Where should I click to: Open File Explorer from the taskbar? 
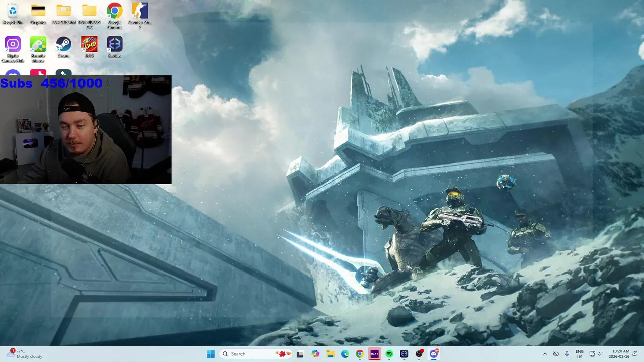click(x=330, y=354)
